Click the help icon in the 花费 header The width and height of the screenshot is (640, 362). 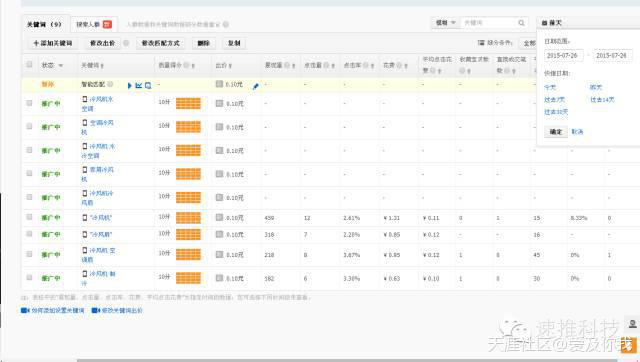(x=399, y=65)
